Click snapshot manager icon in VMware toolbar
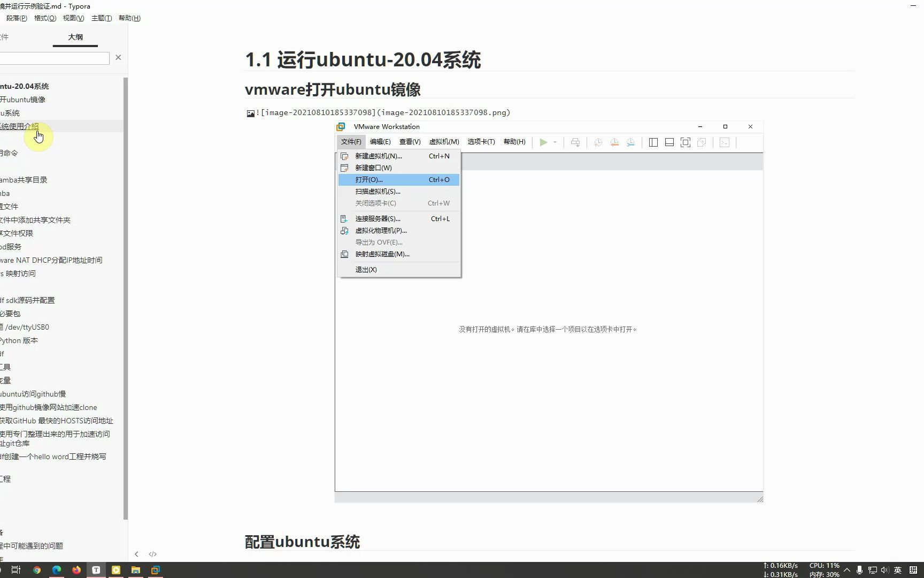924x578 pixels. click(630, 142)
